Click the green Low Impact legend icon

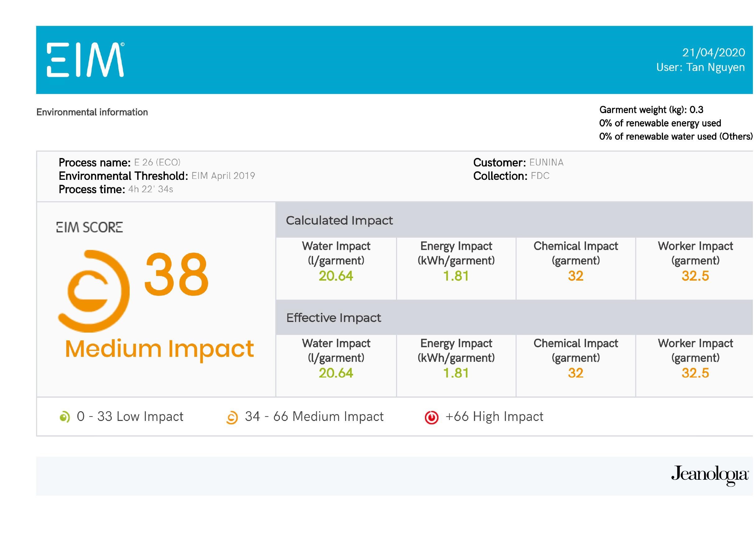coord(64,417)
